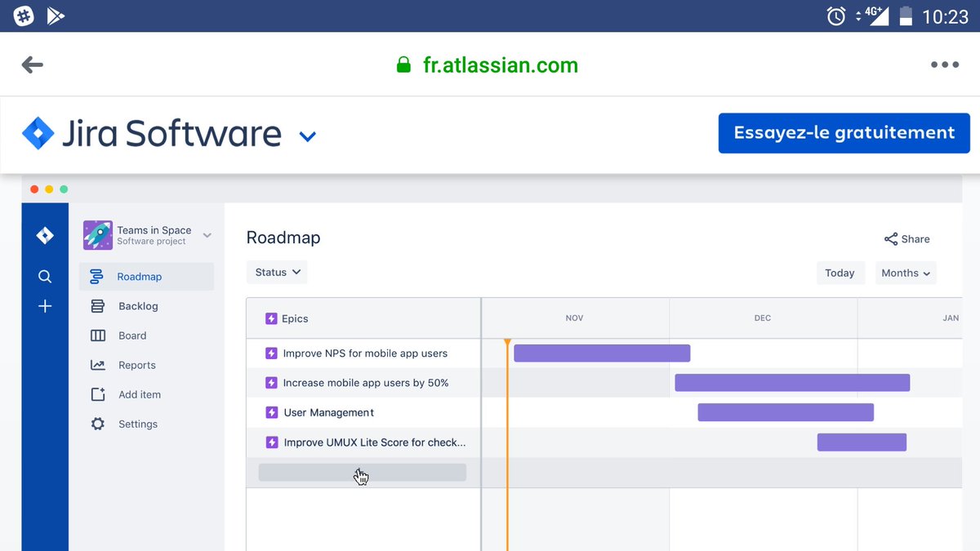Click the Roadmap icon in sidebar

(x=97, y=277)
